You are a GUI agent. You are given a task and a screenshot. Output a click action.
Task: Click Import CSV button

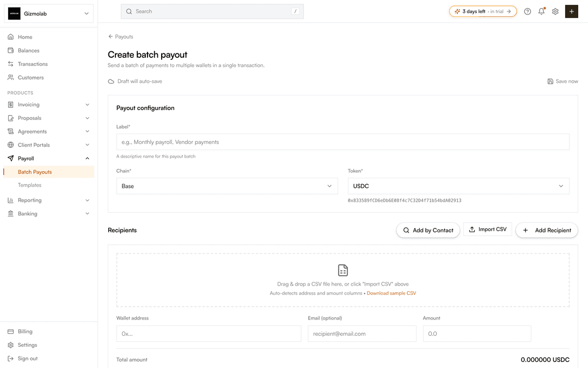pos(487,230)
